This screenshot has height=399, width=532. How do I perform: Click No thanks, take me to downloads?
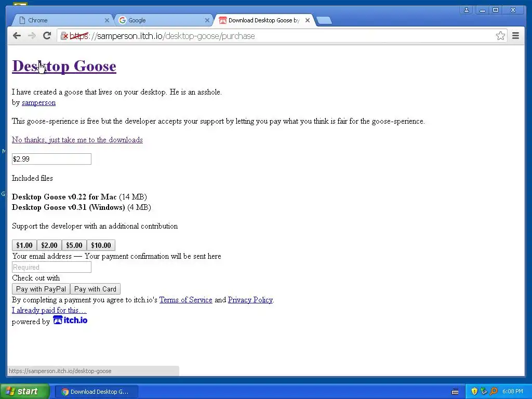pos(77,140)
